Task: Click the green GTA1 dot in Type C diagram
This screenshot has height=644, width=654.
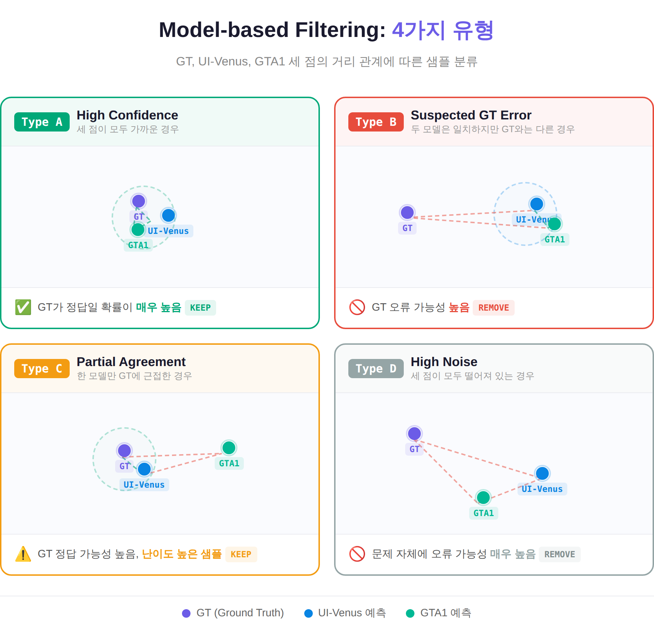Action: click(229, 448)
